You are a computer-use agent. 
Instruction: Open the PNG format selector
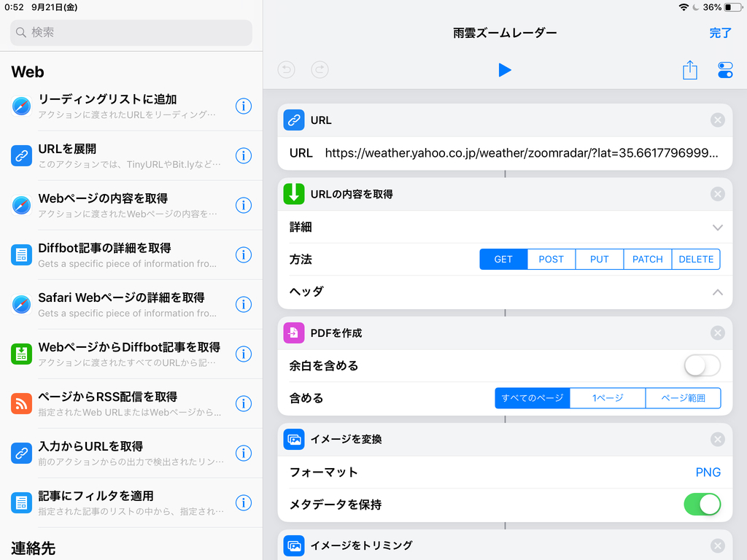tap(708, 472)
